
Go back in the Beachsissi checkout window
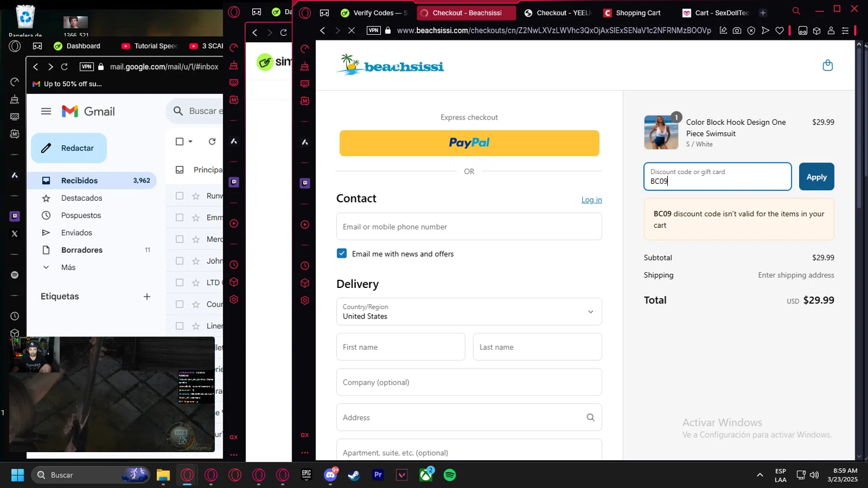click(x=323, y=31)
